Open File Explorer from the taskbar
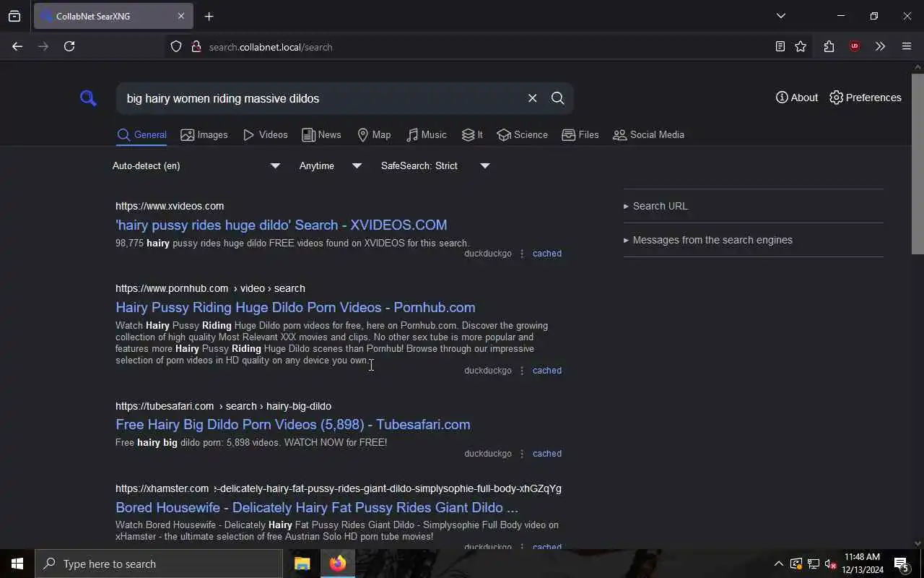The width and height of the screenshot is (924, 578). click(302, 564)
